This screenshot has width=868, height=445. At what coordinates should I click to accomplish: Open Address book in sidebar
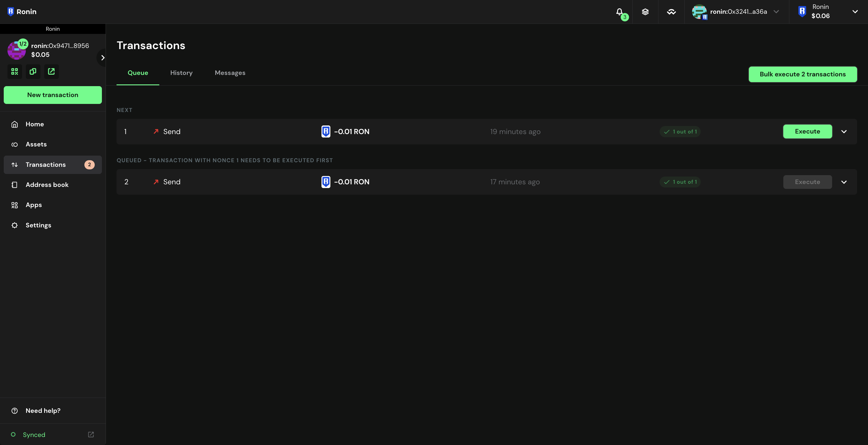click(53, 185)
